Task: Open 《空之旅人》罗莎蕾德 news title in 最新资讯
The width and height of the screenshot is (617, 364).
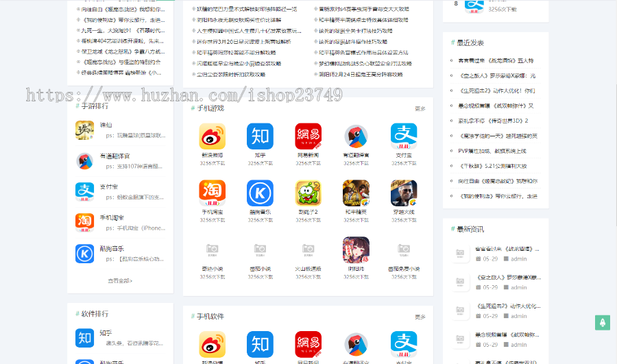Action: [508, 278]
